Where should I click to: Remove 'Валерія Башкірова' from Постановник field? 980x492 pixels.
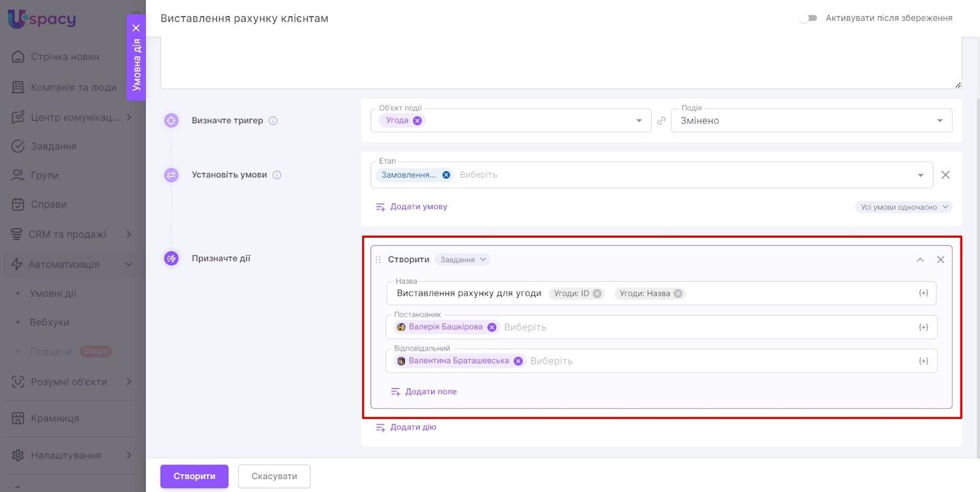[491, 327]
